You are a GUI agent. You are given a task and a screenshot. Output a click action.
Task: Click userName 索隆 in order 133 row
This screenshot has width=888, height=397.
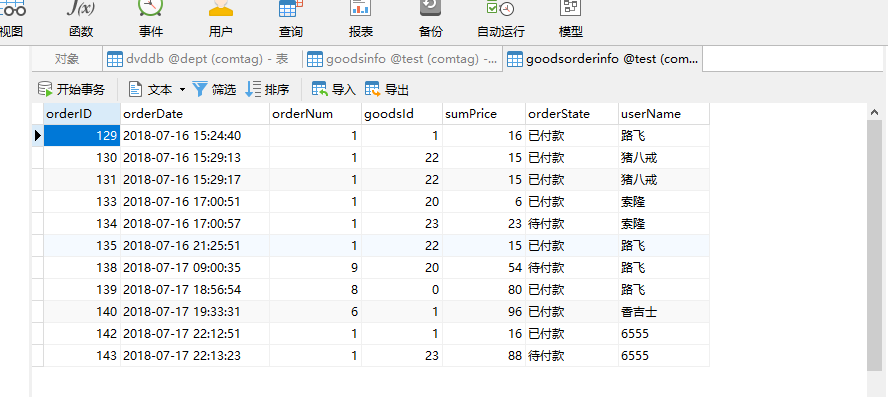(663, 202)
